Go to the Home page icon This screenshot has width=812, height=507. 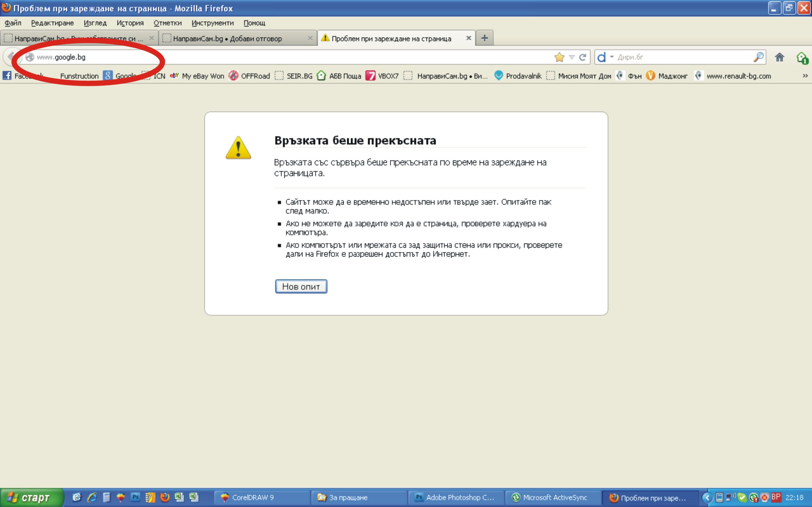[x=779, y=57]
